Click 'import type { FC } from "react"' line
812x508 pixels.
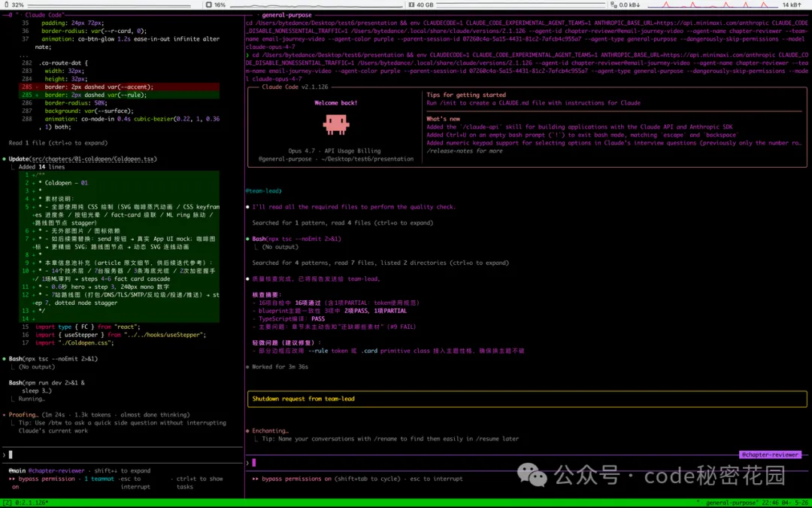pos(87,327)
